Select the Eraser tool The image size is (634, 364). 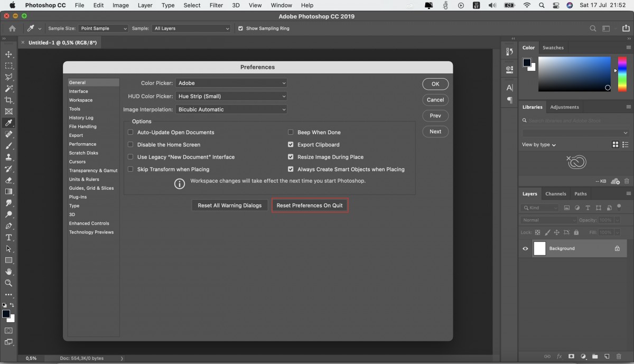coord(8,180)
